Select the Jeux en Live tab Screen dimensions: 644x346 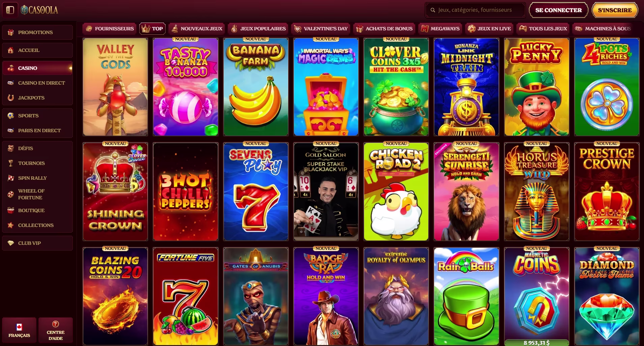pyautogui.click(x=489, y=29)
